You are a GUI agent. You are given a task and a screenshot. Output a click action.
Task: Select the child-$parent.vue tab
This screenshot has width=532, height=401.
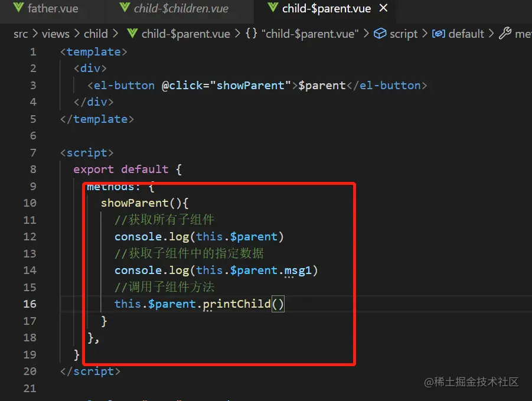326,8
